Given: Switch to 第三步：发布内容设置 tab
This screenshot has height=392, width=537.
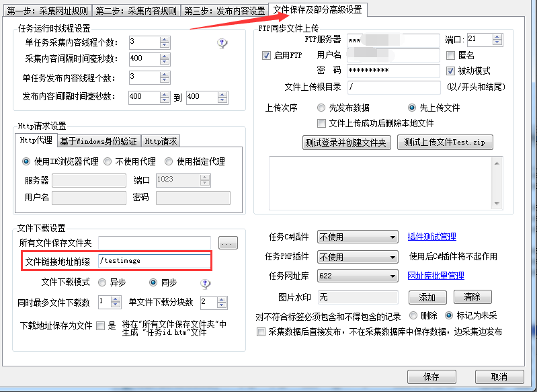Looking at the screenshot, I should 224,11.
